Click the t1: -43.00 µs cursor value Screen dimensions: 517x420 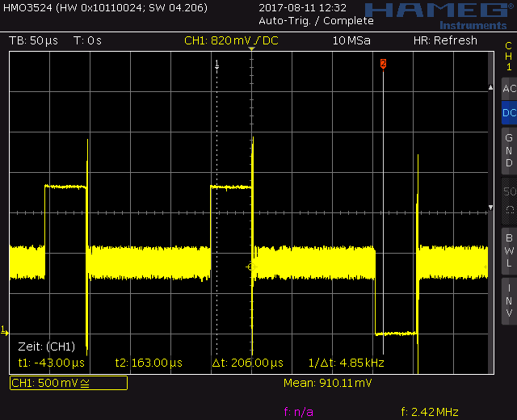(52, 363)
